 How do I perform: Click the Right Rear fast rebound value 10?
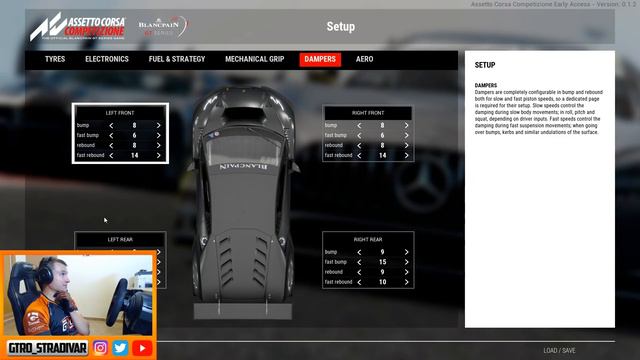pyautogui.click(x=382, y=282)
